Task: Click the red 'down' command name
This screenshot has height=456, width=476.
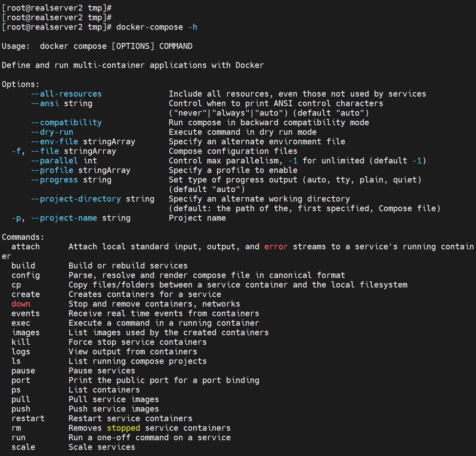Action: [21, 304]
